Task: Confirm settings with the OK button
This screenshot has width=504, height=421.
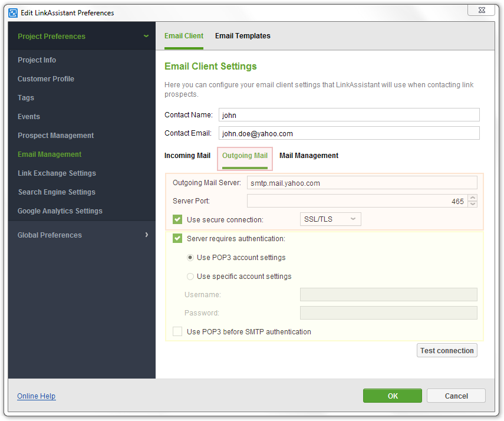Action: 393,396
